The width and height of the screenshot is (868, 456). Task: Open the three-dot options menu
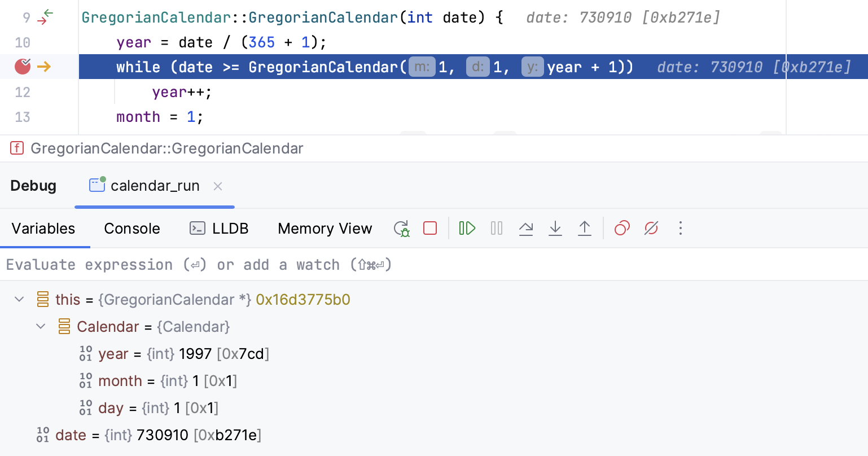[681, 228]
